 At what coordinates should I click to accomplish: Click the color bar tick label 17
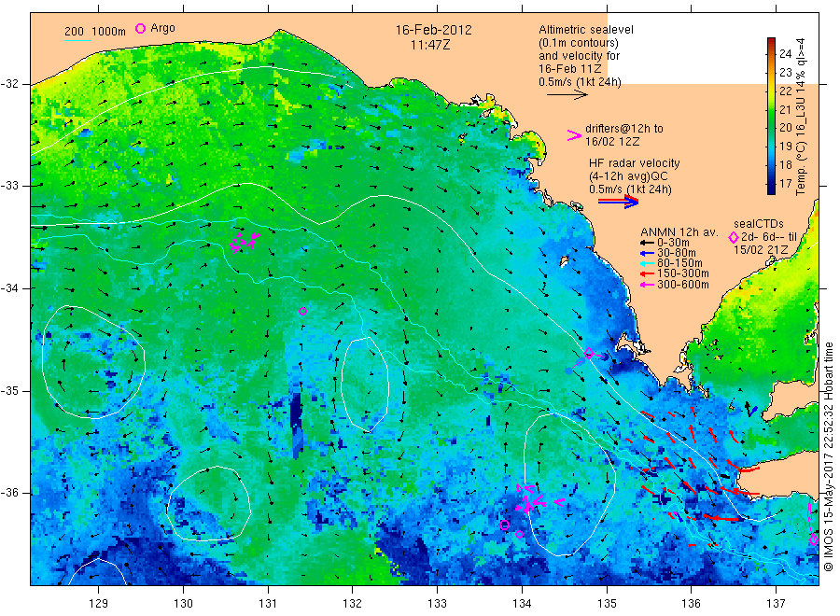coord(785,183)
